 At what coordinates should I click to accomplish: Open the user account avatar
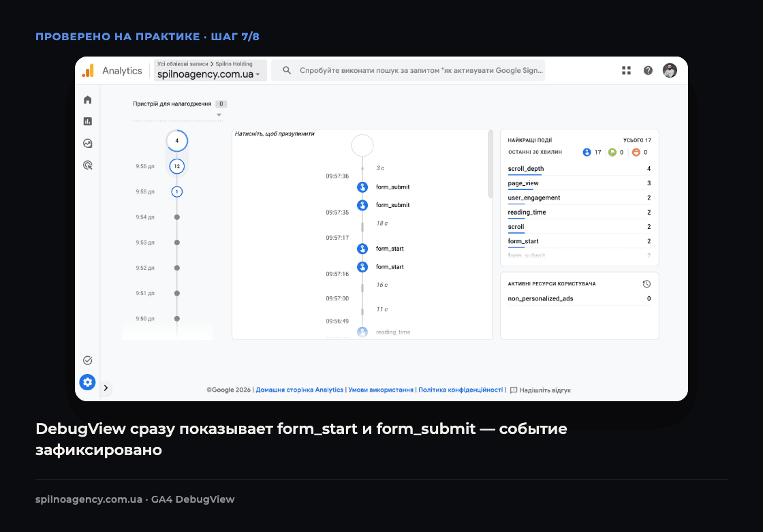[x=670, y=71]
